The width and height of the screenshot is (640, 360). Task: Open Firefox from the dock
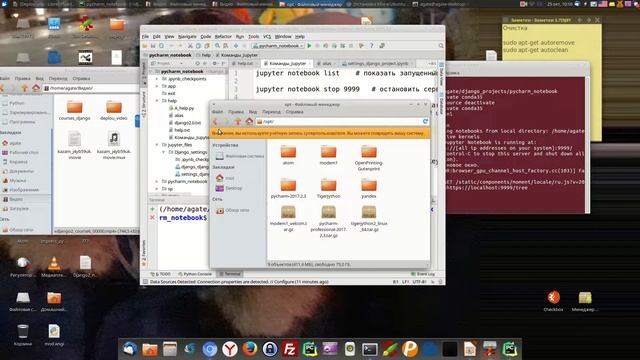[250, 349]
